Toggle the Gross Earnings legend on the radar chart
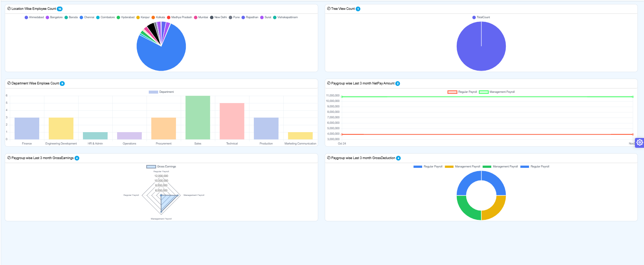This screenshot has height=265, width=644. coord(161,167)
